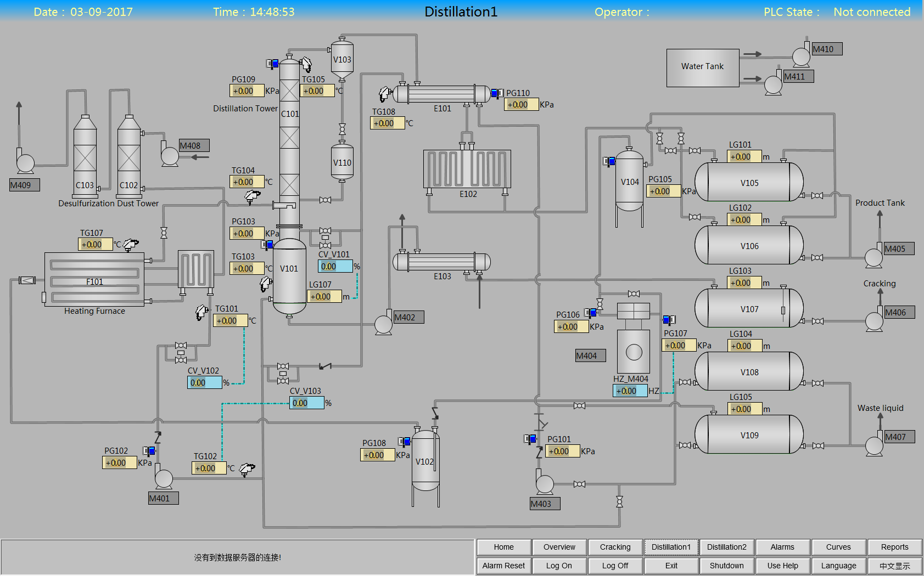Click the E102 air cooler icon
Screen dimensions: 924x576
[x=467, y=169]
